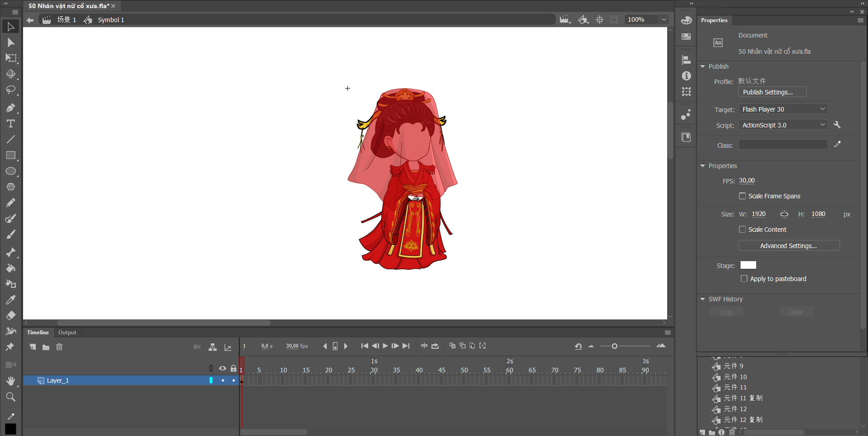Select the Text tool
The height and width of the screenshot is (436, 868).
tap(10, 124)
